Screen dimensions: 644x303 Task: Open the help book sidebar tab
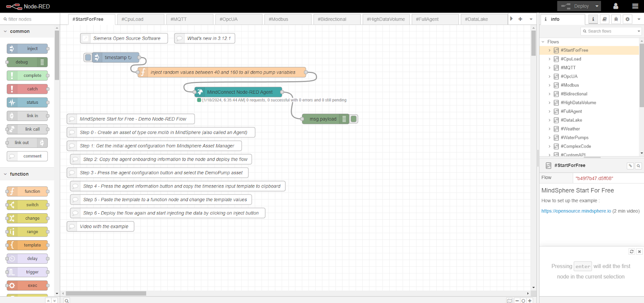[605, 19]
